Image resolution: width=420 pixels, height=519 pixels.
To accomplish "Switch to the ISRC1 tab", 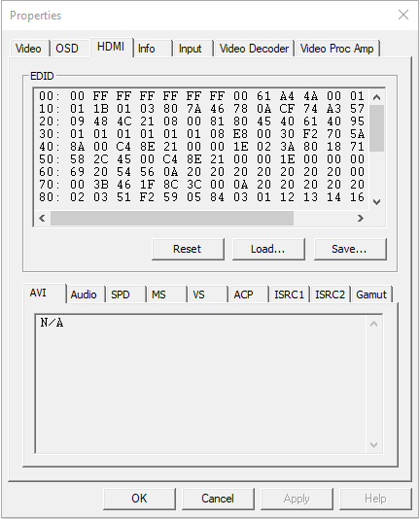I will click(x=290, y=294).
